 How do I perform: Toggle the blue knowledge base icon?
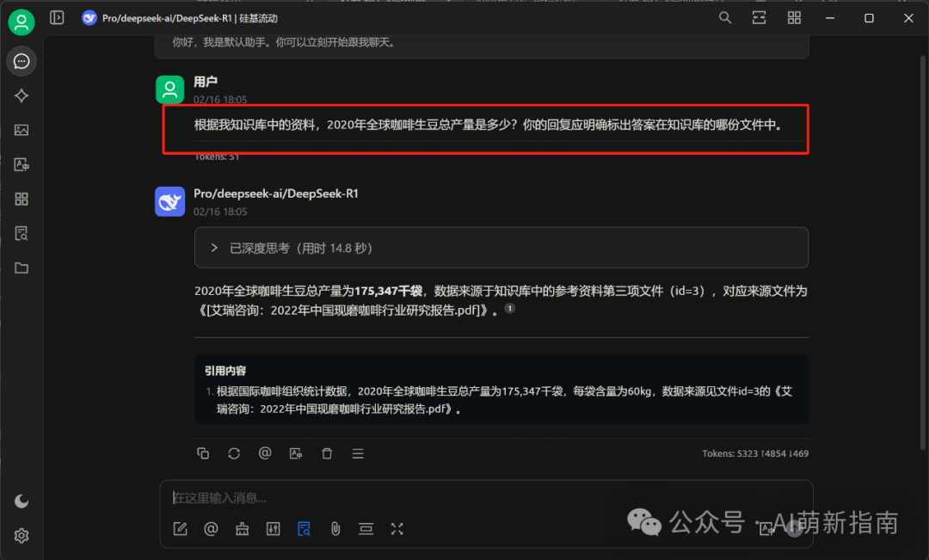tap(304, 528)
